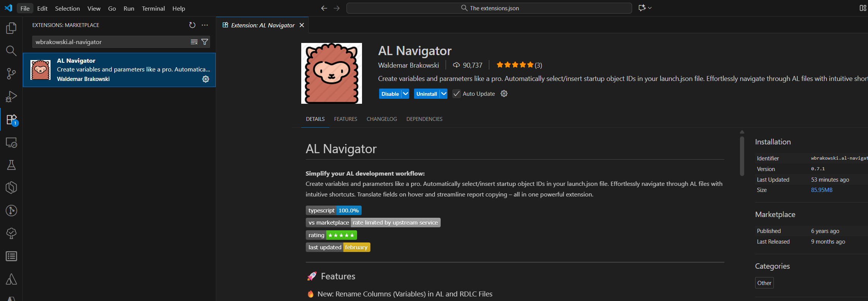Click the vs marketplace rate limited badge

tap(373, 223)
